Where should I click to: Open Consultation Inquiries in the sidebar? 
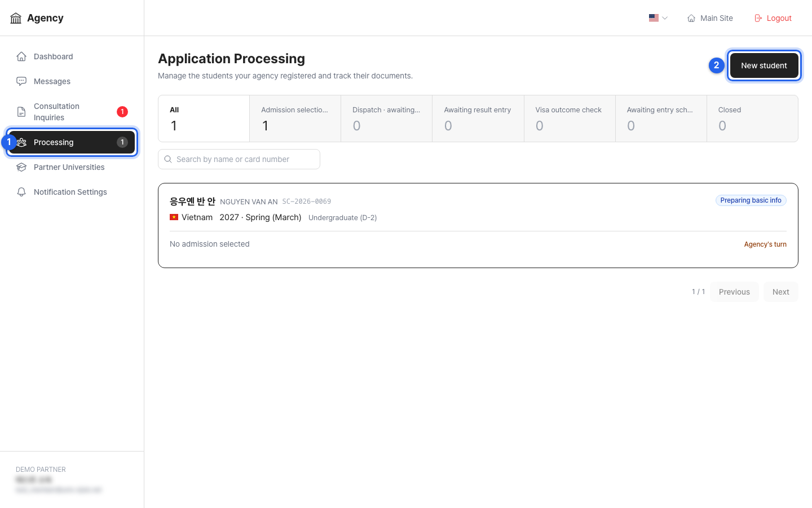(x=72, y=112)
